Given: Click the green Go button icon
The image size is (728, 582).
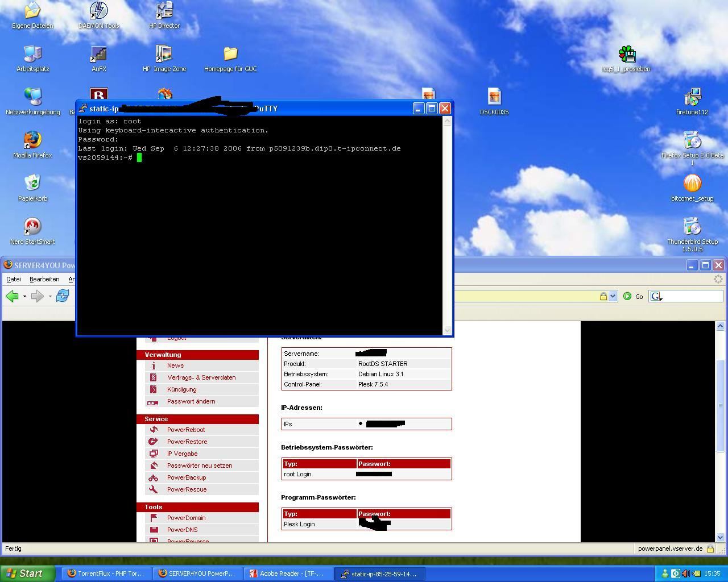Looking at the screenshot, I should tap(627, 296).
